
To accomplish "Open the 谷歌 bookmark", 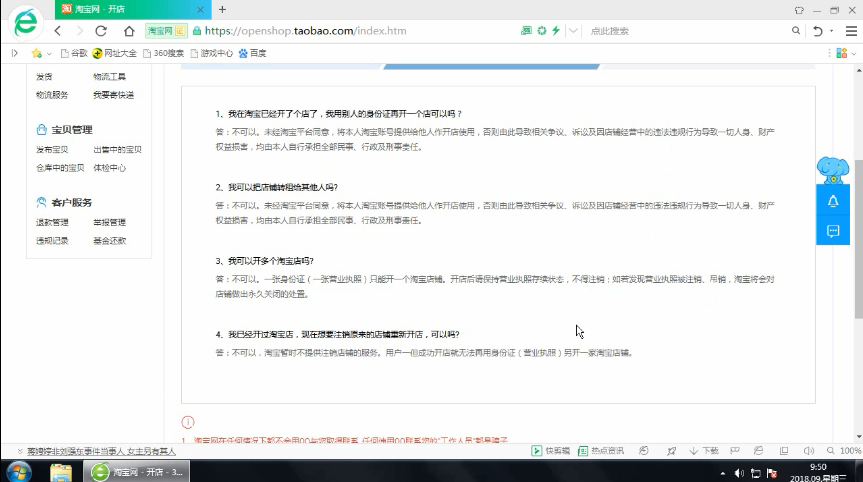I will click(x=74, y=53).
